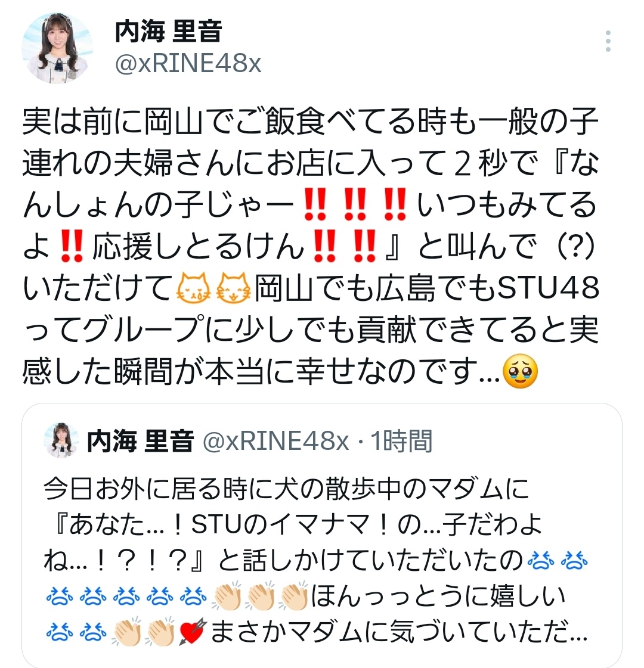Tap the crying cat emoji right after いただけて

[x=193, y=288]
